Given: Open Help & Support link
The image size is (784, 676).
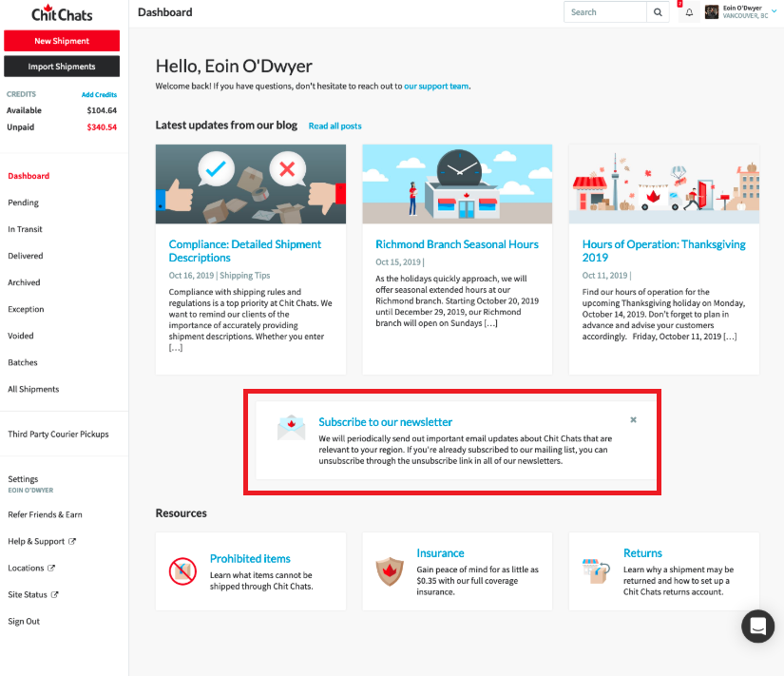Looking at the screenshot, I should click(36, 541).
